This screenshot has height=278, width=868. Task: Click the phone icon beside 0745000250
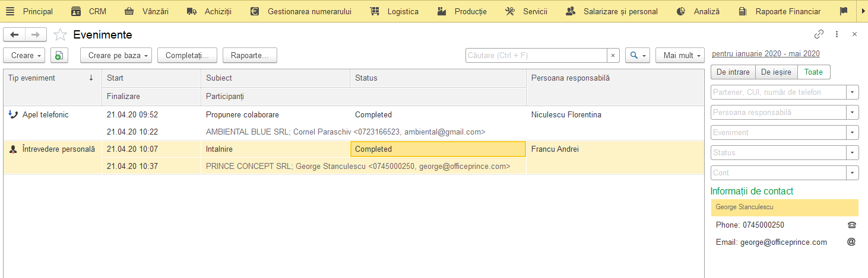[852, 225]
